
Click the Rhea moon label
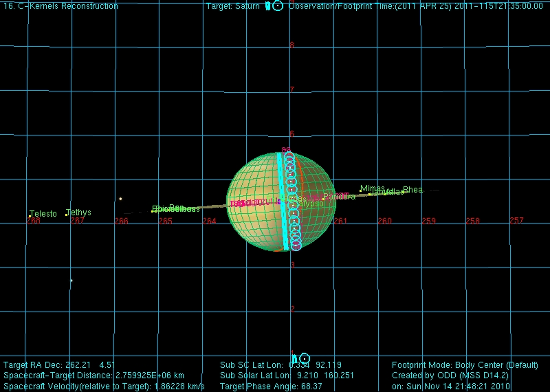(x=412, y=190)
